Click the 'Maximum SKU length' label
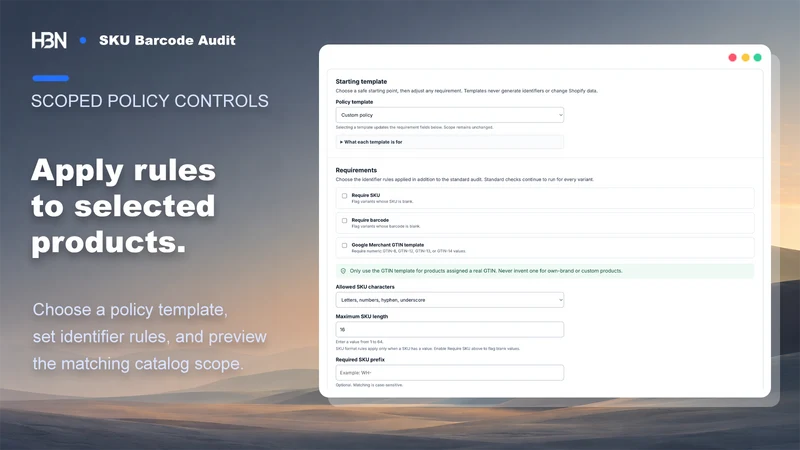The height and width of the screenshot is (450, 800). pyautogui.click(x=362, y=316)
